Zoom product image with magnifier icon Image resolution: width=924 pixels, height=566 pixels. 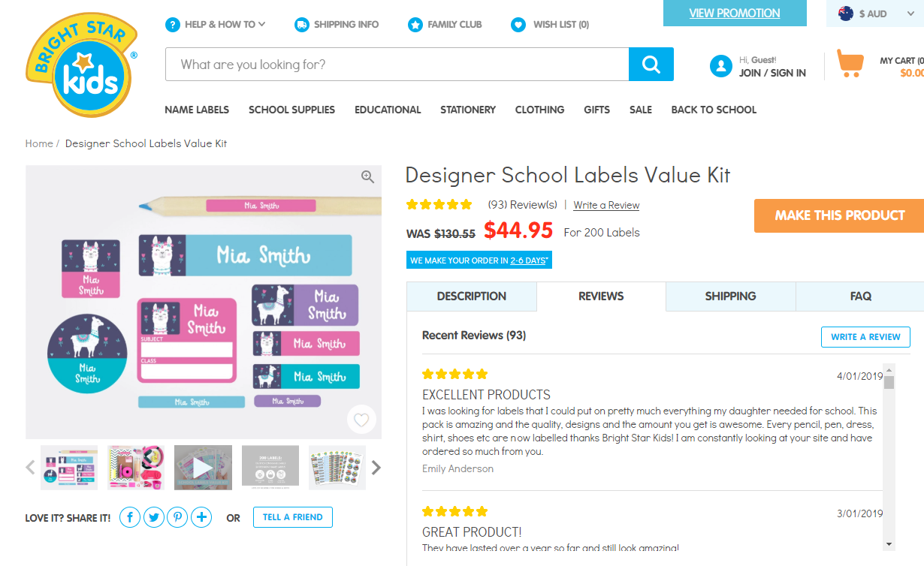(367, 177)
